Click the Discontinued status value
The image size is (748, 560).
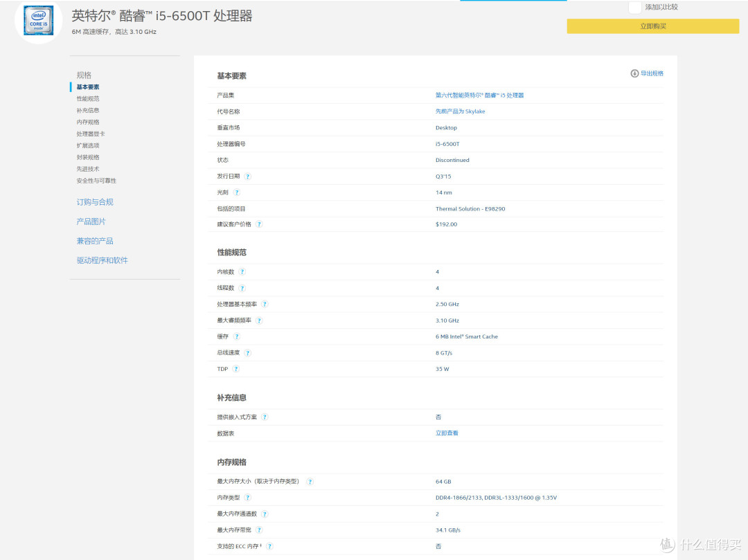(x=452, y=160)
